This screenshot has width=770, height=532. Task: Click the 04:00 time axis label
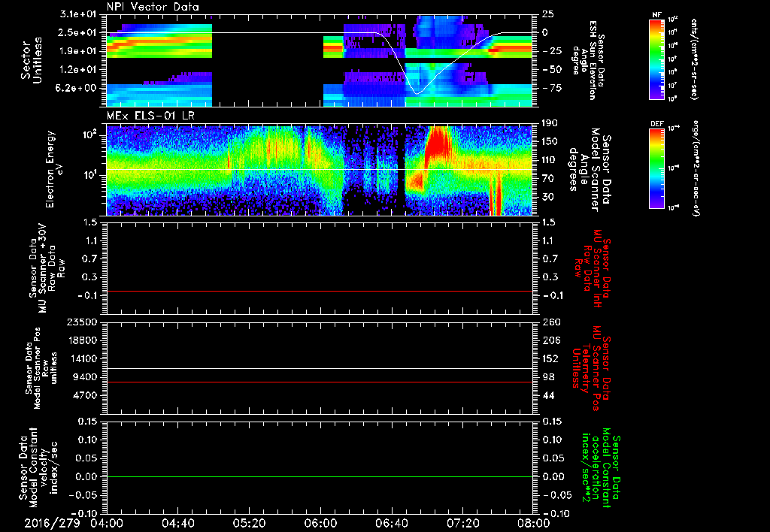107,524
